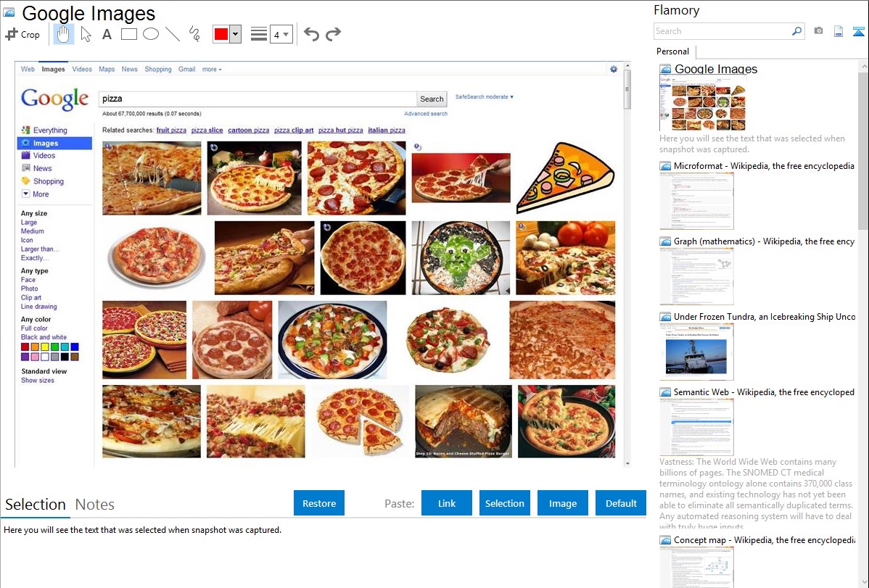The width and height of the screenshot is (869, 588).
Task: Click the red annotation color swatch
Action: coord(221,34)
